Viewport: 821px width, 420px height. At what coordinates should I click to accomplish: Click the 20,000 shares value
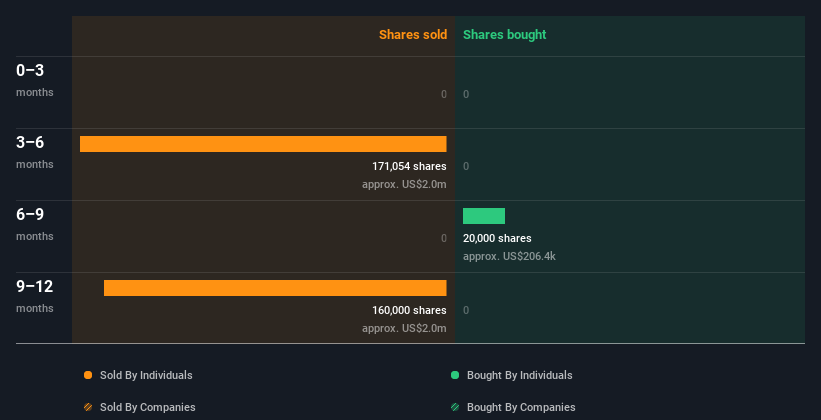tap(497, 238)
